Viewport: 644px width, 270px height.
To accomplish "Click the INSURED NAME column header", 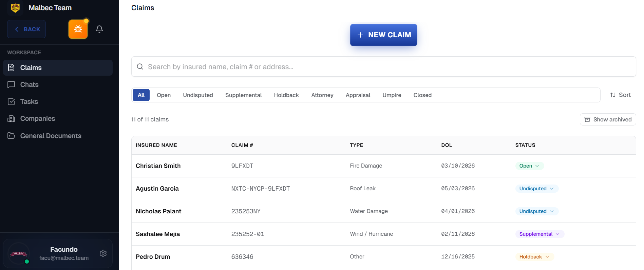I will click(x=156, y=145).
